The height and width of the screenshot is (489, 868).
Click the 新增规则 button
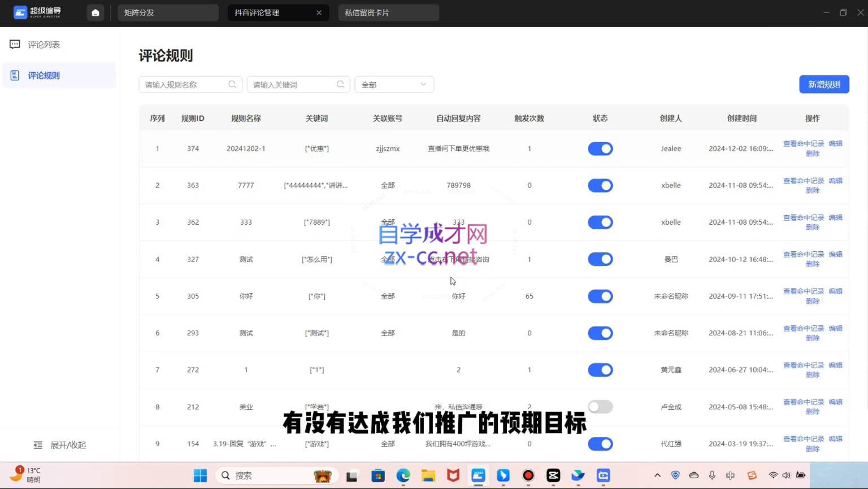point(824,84)
